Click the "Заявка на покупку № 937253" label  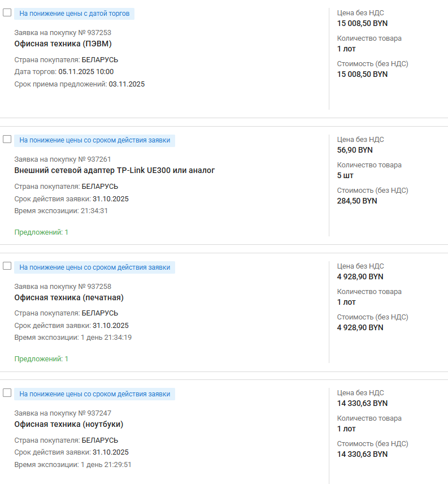(62, 32)
